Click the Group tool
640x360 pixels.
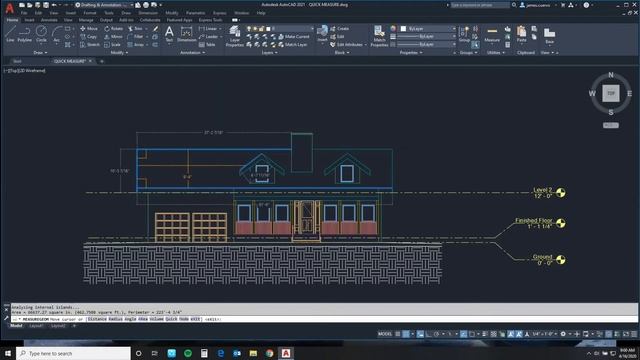(464, 34)
